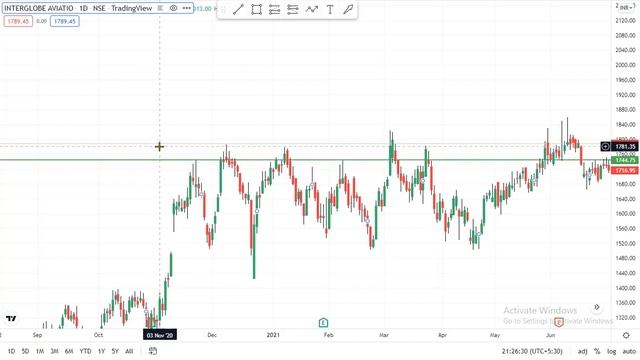Select the Path polyline drawing tool
The image size is (640, 360).
(x=311, y=9)
